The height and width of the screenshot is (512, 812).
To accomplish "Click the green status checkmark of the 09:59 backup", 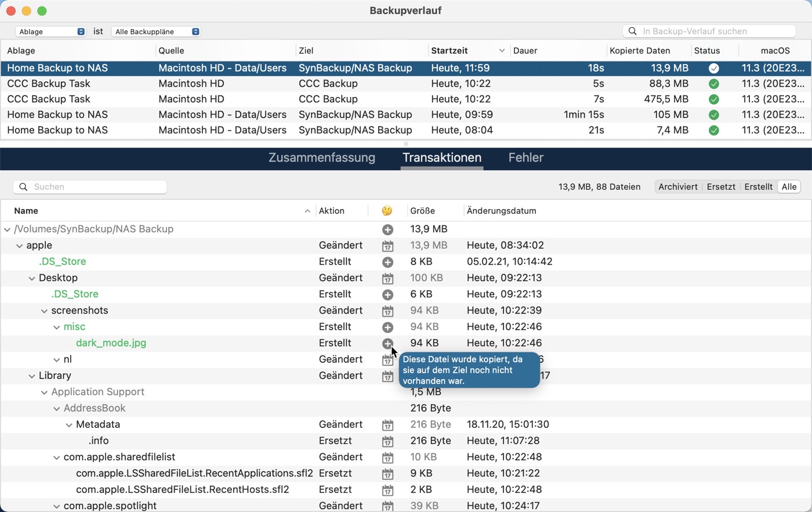I will 714,115.
